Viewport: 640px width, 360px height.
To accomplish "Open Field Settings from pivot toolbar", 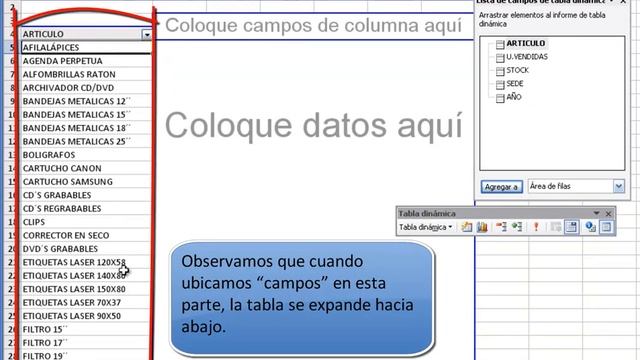I will click(x=590, y=227).
